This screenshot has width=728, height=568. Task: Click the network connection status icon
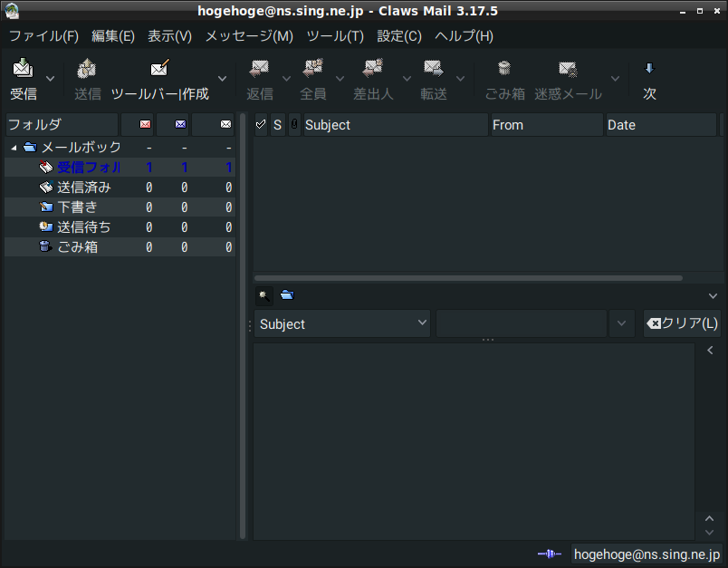tap(550, 554)
